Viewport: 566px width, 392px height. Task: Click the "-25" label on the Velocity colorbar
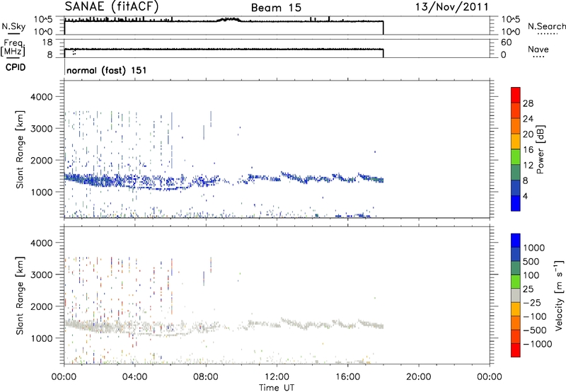532,302
